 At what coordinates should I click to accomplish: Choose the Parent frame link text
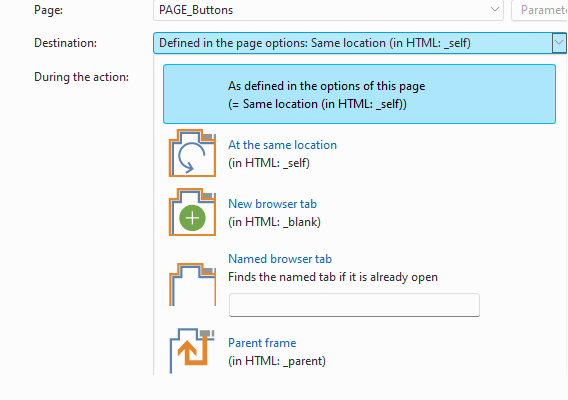[262, 343]
